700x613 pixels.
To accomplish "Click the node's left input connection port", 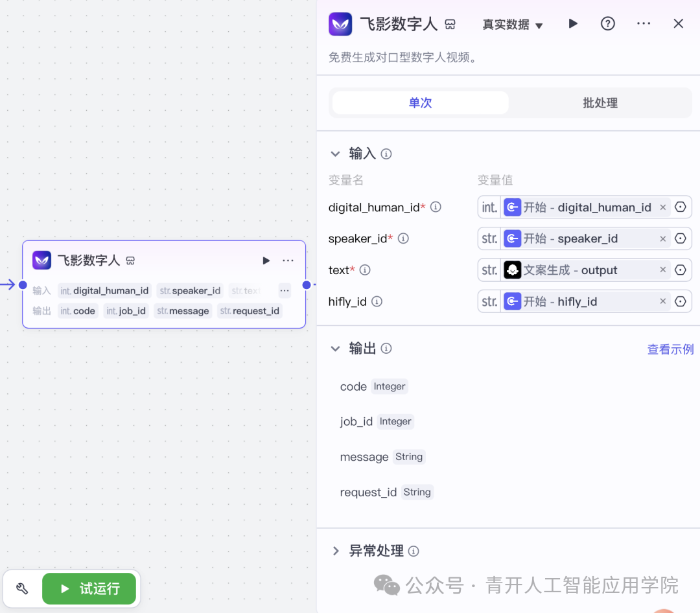I will coord(23,285).
